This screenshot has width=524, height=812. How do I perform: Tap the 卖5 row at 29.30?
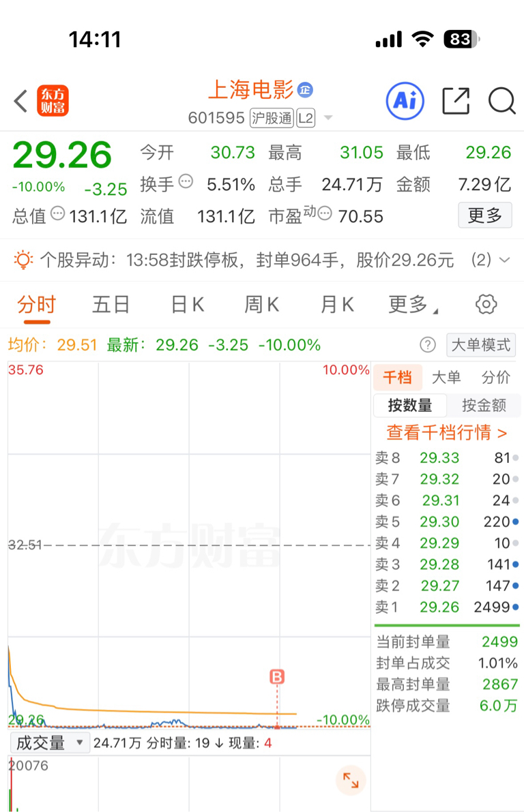(447, 522)
